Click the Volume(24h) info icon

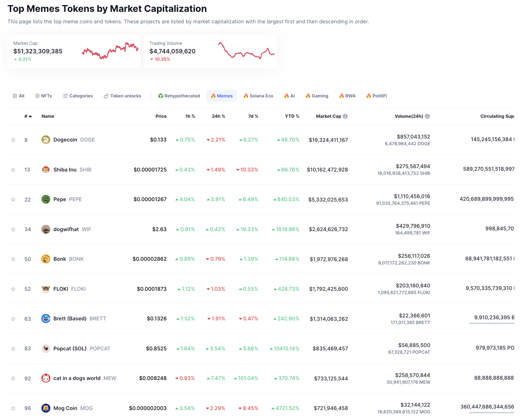(427, 116)
